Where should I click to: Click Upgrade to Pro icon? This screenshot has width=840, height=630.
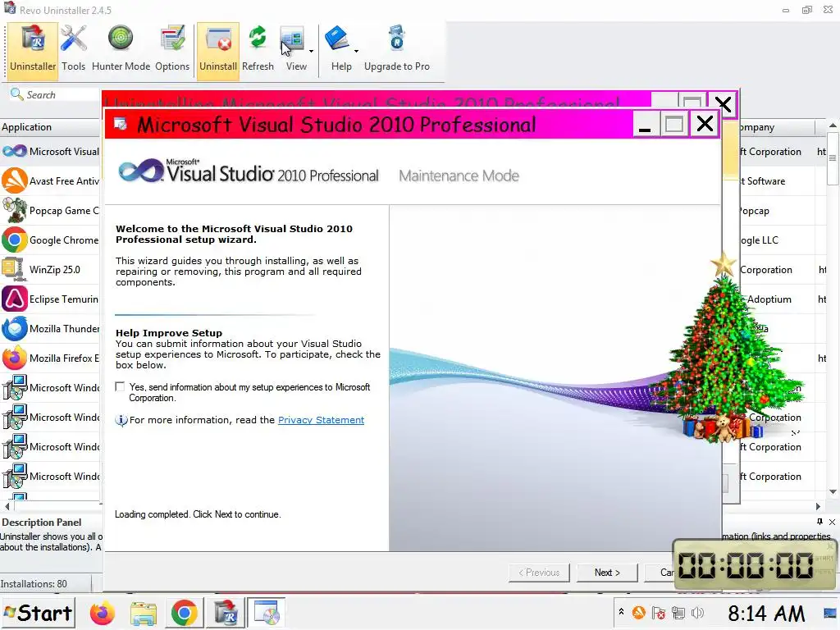(397, 39)
